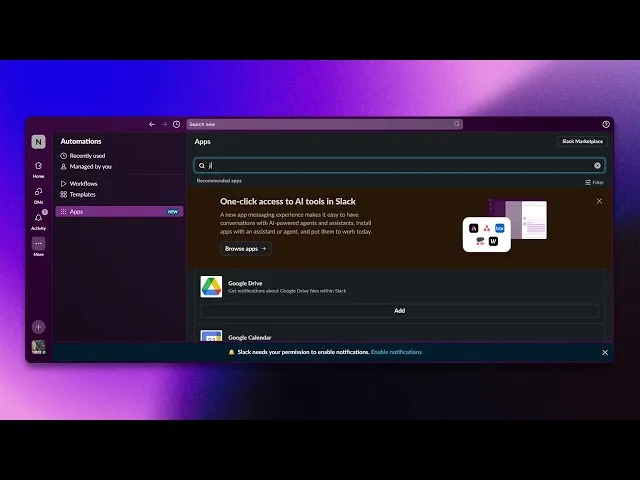Click Browse apps button

(x=245, y=249)
